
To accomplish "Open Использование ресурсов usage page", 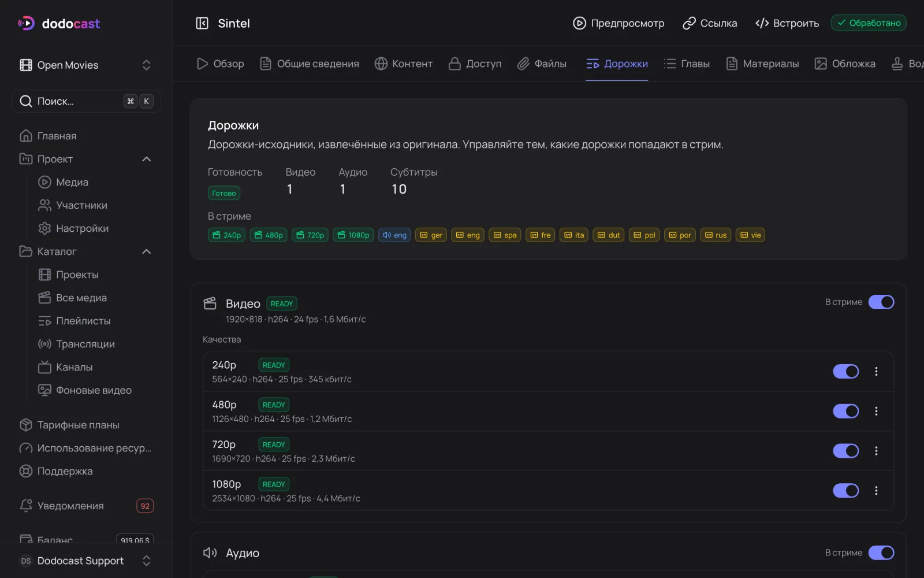I will click(x=86, y=448).
